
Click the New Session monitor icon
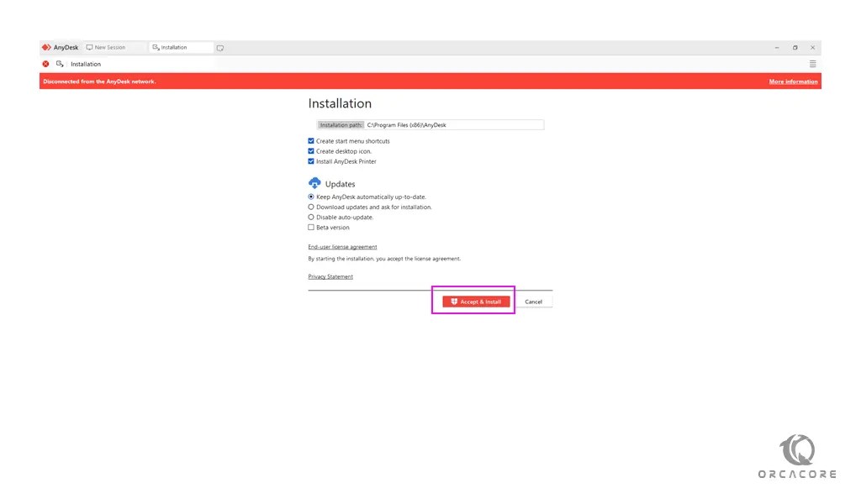(x=90, y=47)
